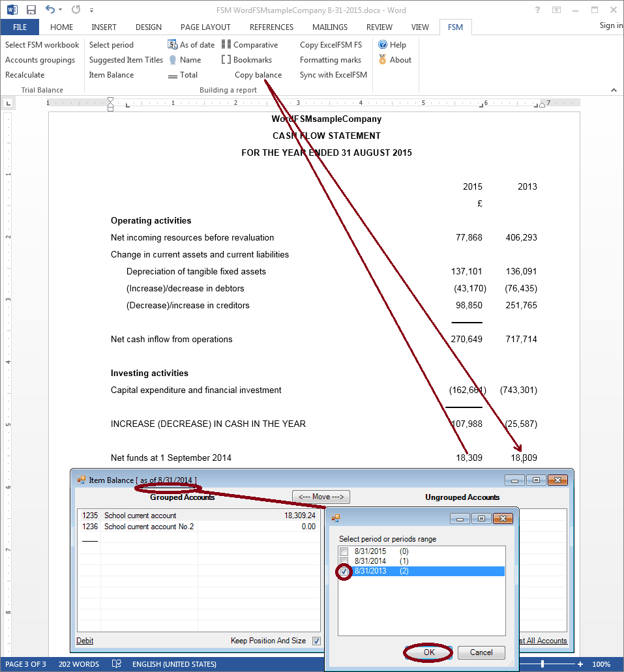This screenshot has width=624, height=672.
Task: Click the <--- Move ---> button
Action: pos(321,497)
